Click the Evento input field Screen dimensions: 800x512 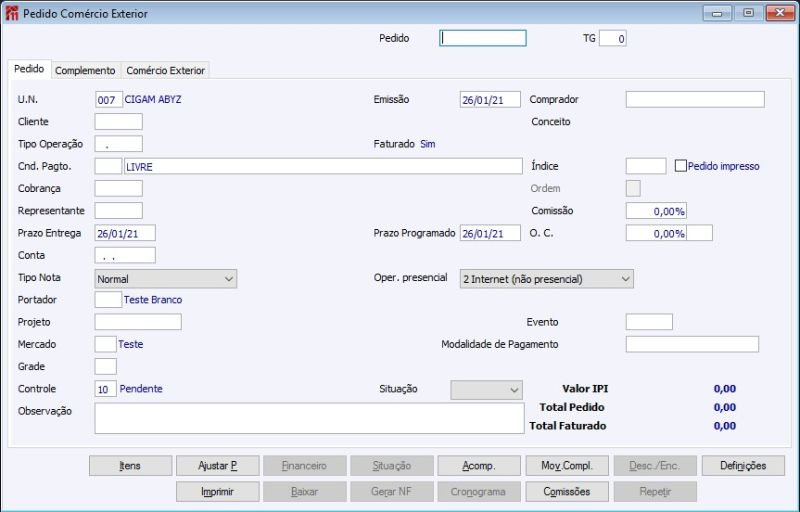649,322
